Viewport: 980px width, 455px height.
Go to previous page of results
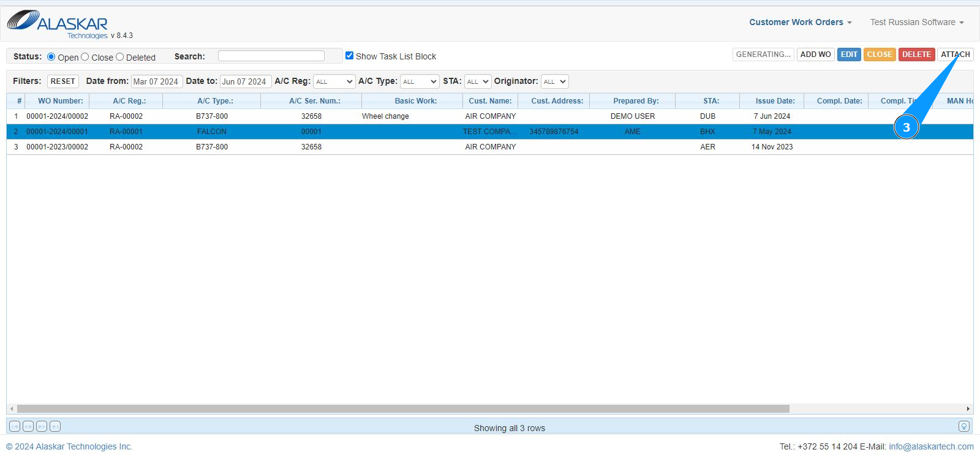[x=28, y=426]
